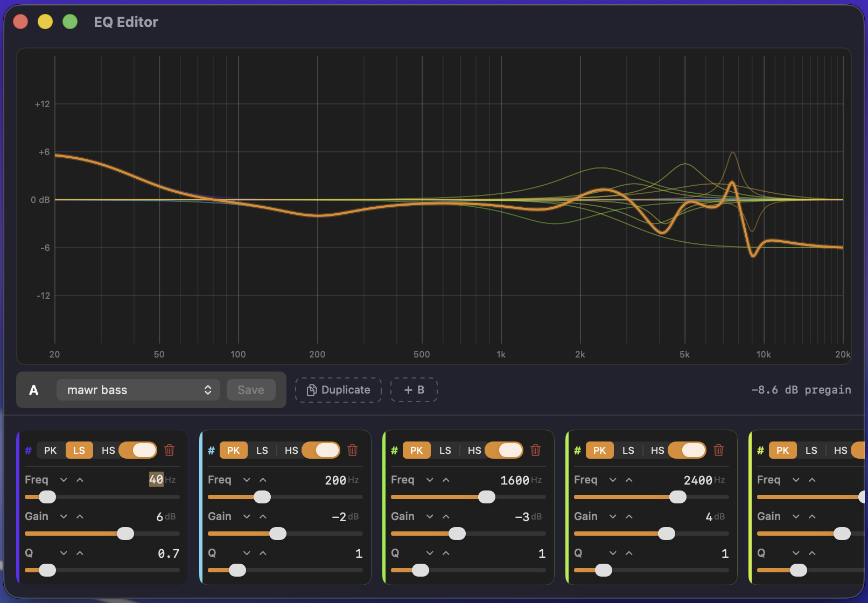This screenshot has height=603, width=868.
Task: Decrease Freq with the down chevron on 2400 Hz band
Action: coord(612,480)
